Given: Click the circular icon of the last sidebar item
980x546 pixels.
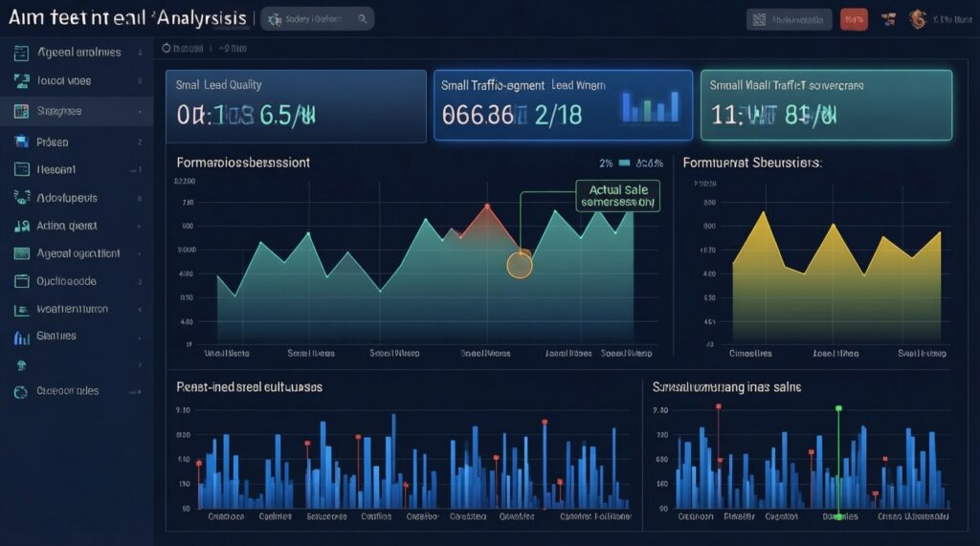Looking at the screenshot, I should [21, 391].
